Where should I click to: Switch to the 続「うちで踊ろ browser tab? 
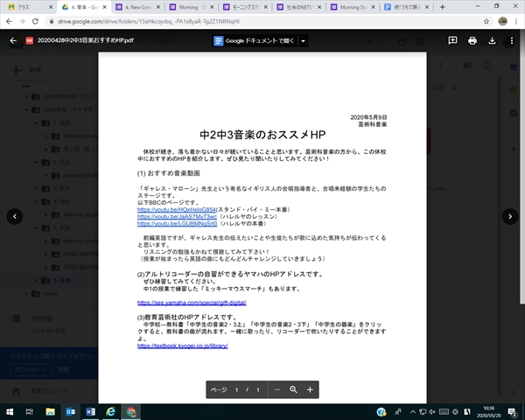point(407,7)
